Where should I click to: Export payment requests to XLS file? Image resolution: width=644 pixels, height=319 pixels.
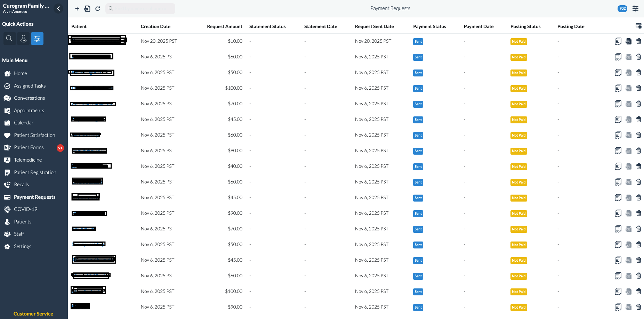pos(87,9)
